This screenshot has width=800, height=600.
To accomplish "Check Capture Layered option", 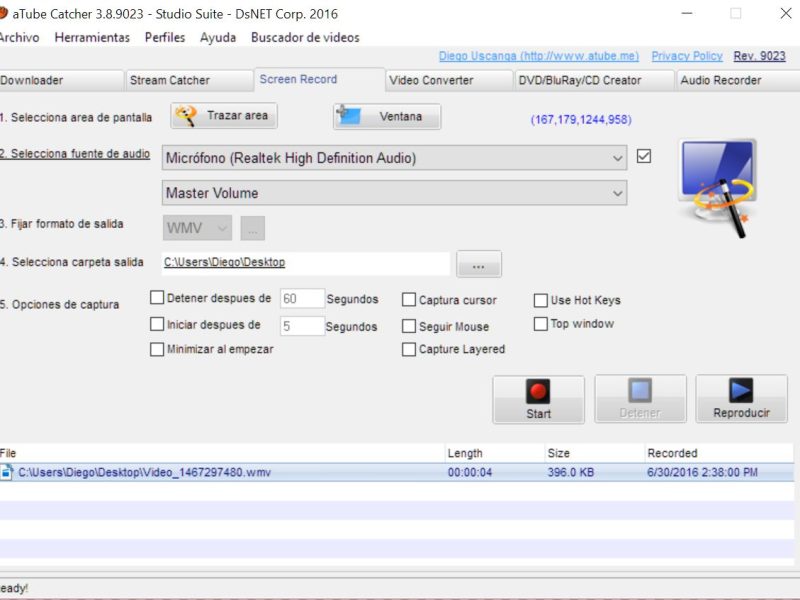I will pos(409,349).
